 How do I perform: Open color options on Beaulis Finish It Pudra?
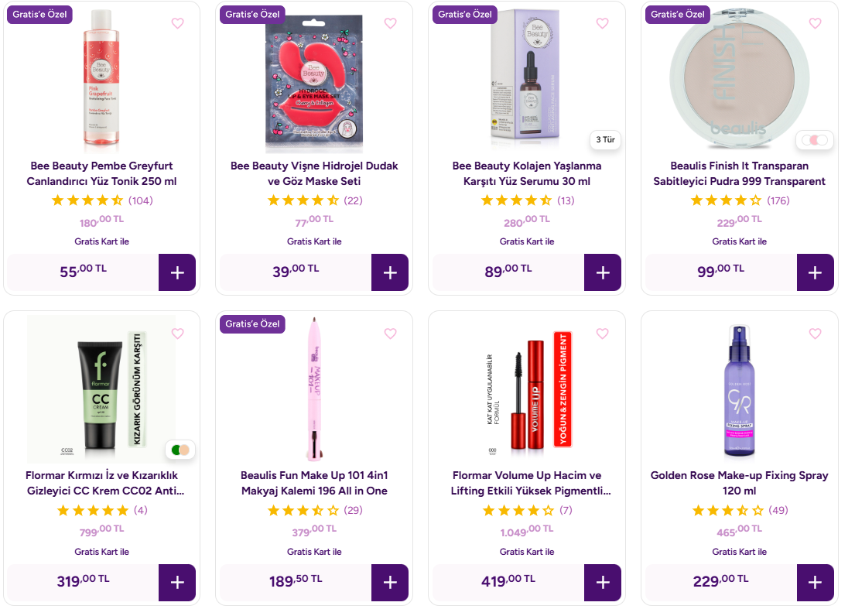pos(814,140)
